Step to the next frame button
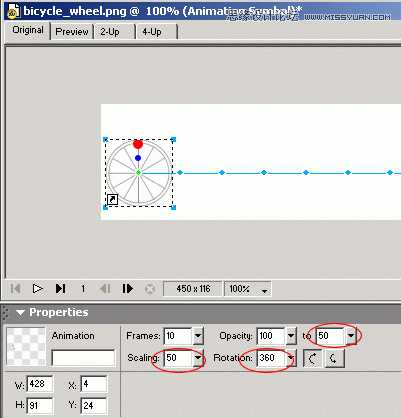Image resolution: width=401 pixels, height=418 pixels. (x=128, y=288)
